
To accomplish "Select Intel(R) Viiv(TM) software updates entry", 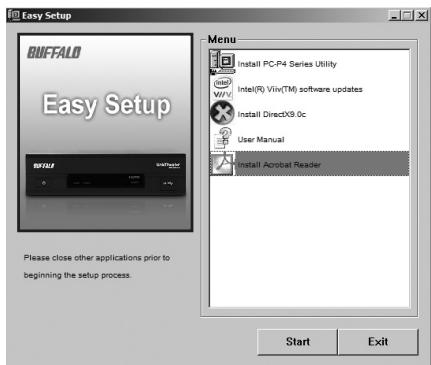I will [x=309, y=89].
